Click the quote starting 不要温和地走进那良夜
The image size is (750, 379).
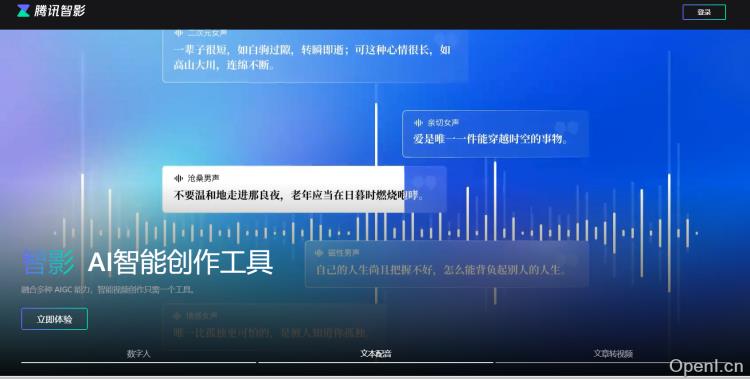pyautogui.click(x=298, y=195)
